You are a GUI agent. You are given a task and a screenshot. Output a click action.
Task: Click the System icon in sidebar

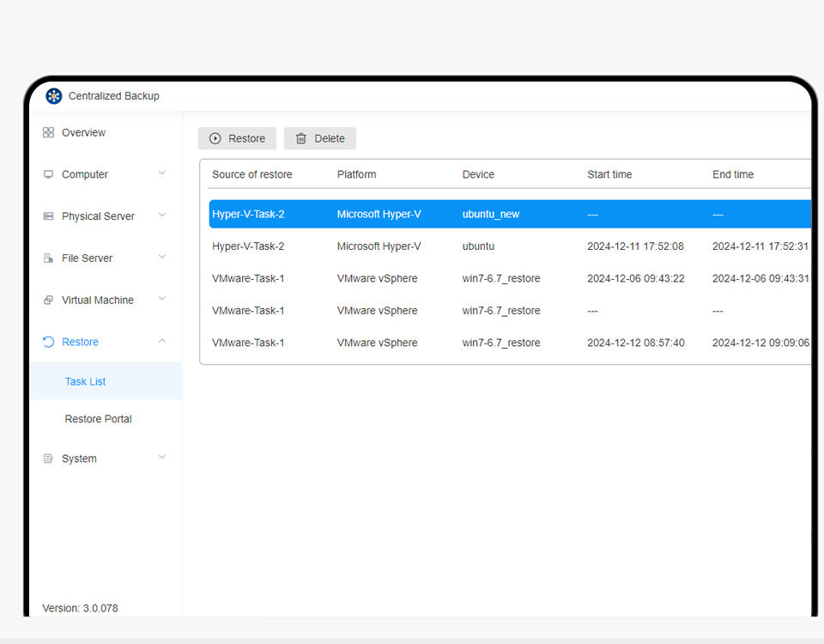tap(48, 459)
